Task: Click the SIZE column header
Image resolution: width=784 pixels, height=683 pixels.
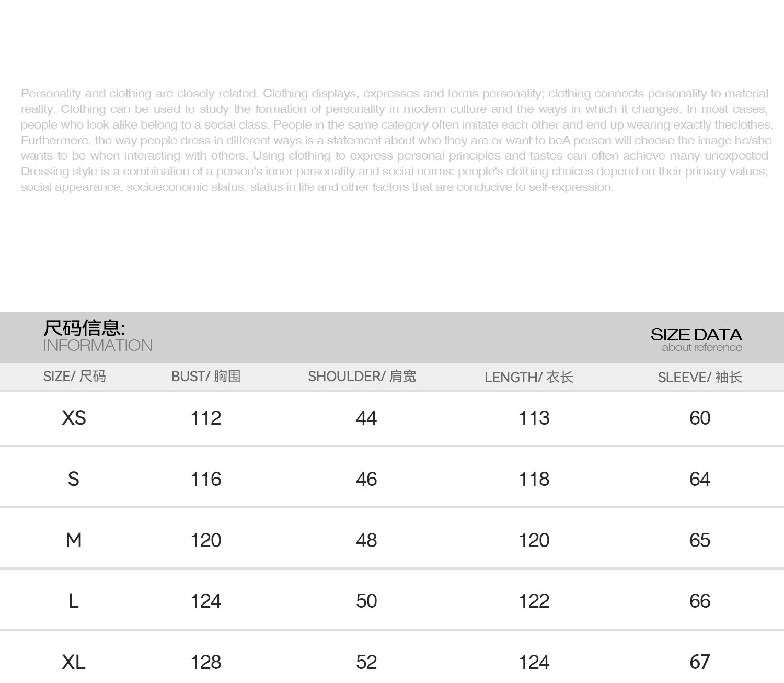Action: coord(74,377)
